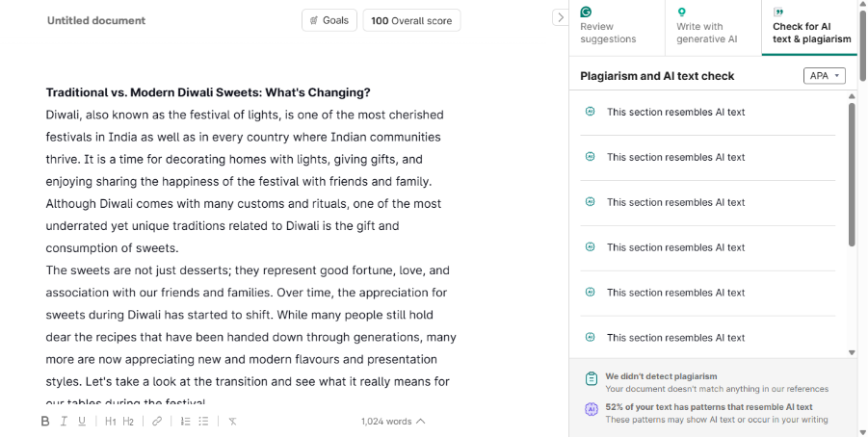Apply H1 heading style

click(110, 422)
